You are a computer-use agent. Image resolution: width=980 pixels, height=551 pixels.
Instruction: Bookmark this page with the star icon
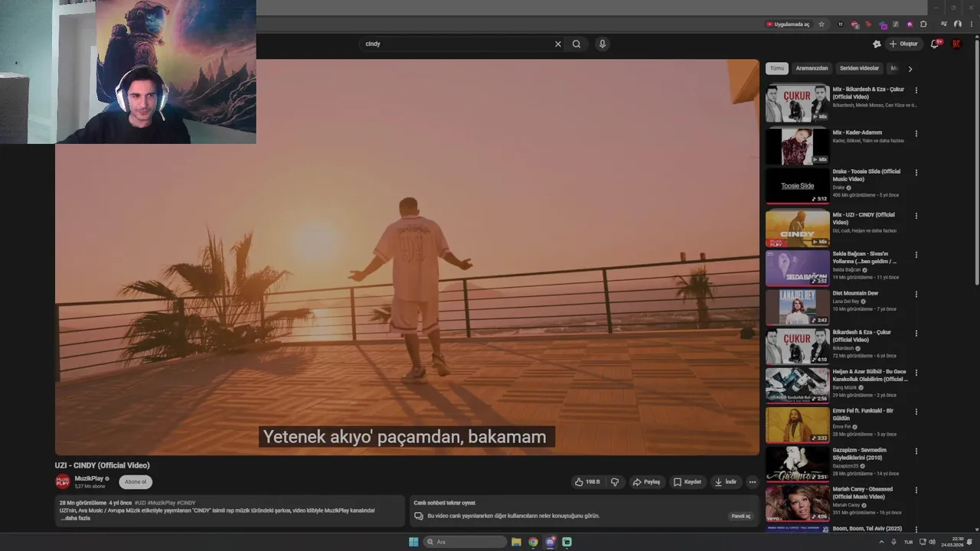pyautogui.click(x=822, y=24)
